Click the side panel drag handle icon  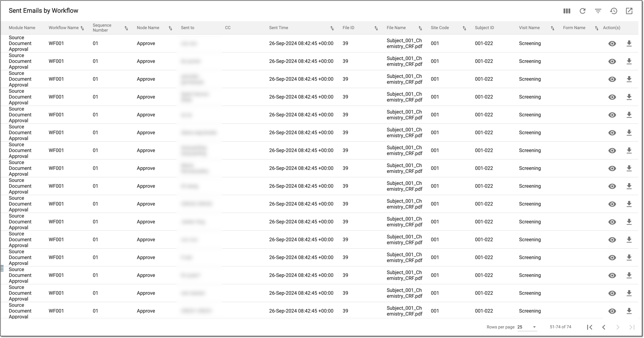pyautogui.click(x=2, y=268)
